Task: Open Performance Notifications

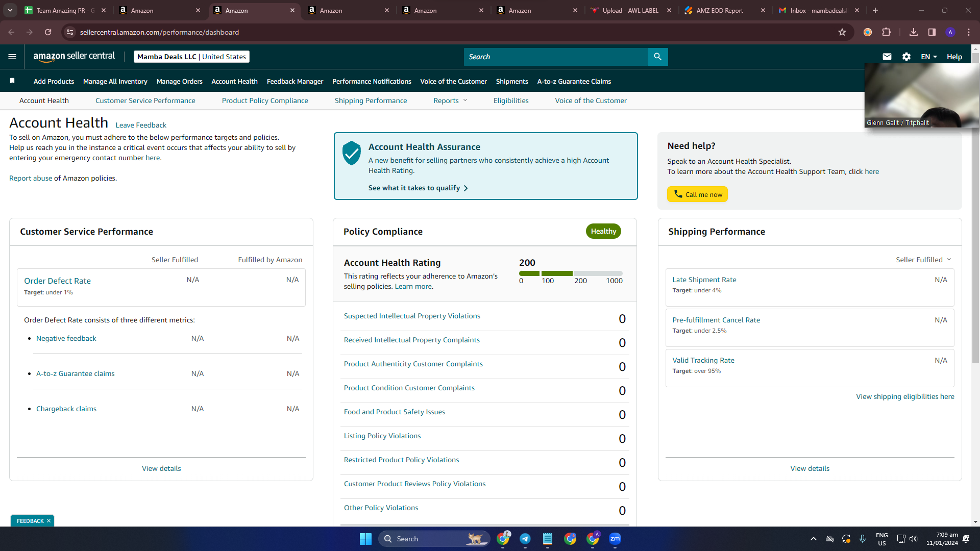Action: coord(372,81)
